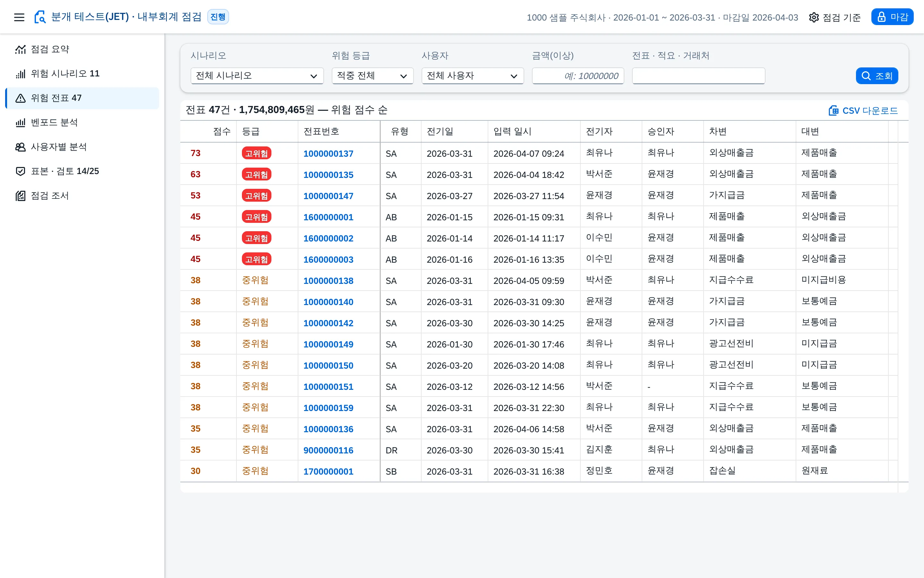Click the gear icon for 점검 기준

pyautogui.click(x=814, y=17)
